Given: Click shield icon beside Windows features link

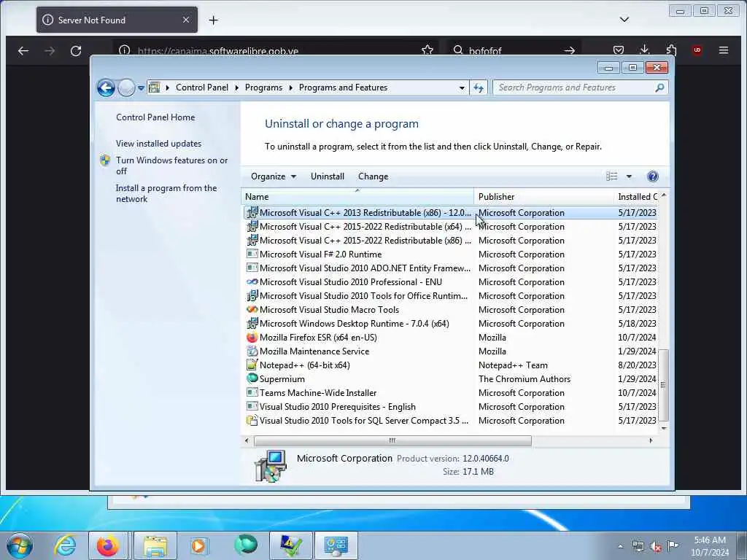Looking at the screenshot, I should 105,160.
